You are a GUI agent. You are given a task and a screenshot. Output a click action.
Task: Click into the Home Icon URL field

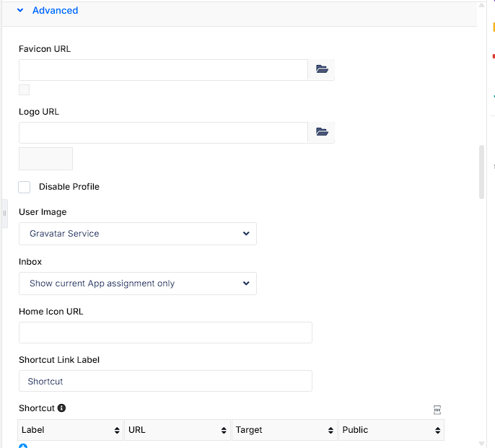click(165, 333)
